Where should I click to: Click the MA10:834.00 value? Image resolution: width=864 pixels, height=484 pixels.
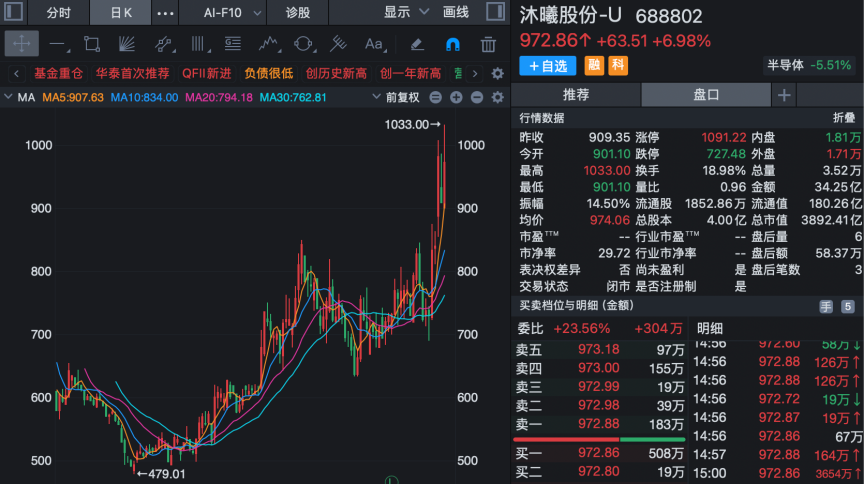144,98
